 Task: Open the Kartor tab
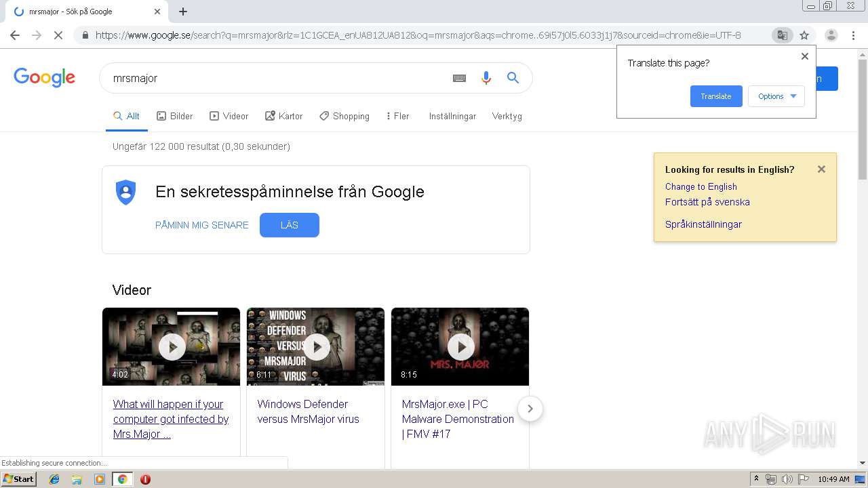pyautogui.click(x=283, y=117)
